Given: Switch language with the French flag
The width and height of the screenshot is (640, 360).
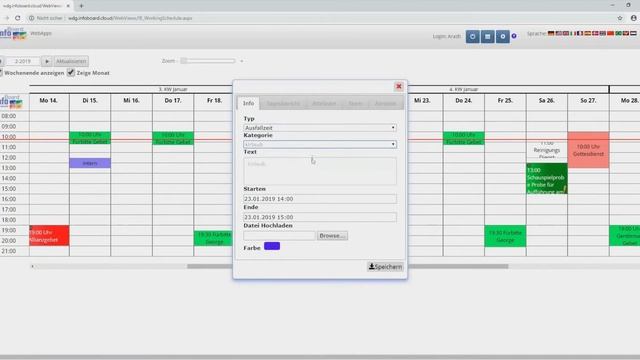Looking at the screenshot, I should point(580,33).
